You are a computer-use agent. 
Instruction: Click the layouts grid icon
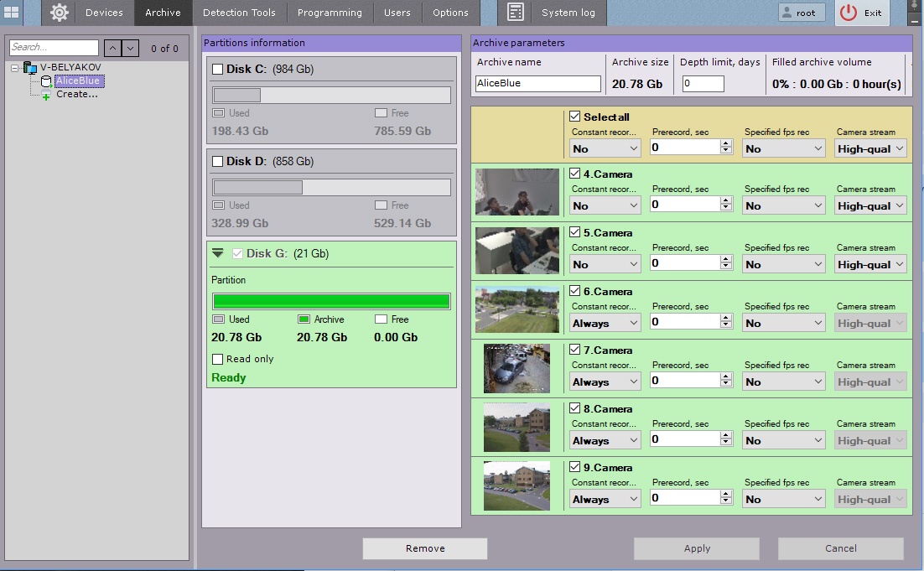point(12,13)
